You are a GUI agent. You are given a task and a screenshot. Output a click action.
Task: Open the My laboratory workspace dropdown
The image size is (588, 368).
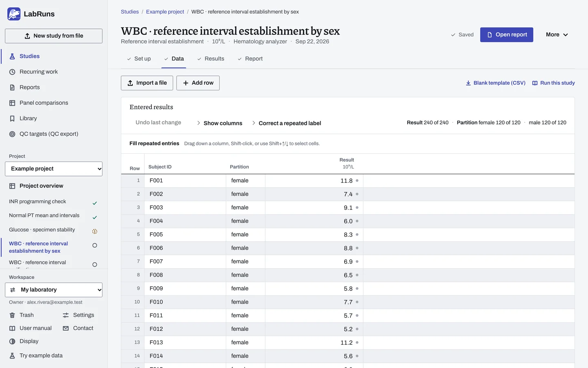click(x=53, y=290)
